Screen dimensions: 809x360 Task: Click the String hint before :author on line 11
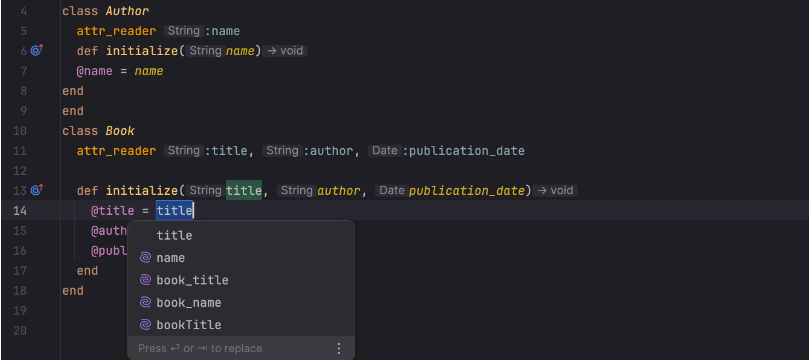click(x=282, y=151)
